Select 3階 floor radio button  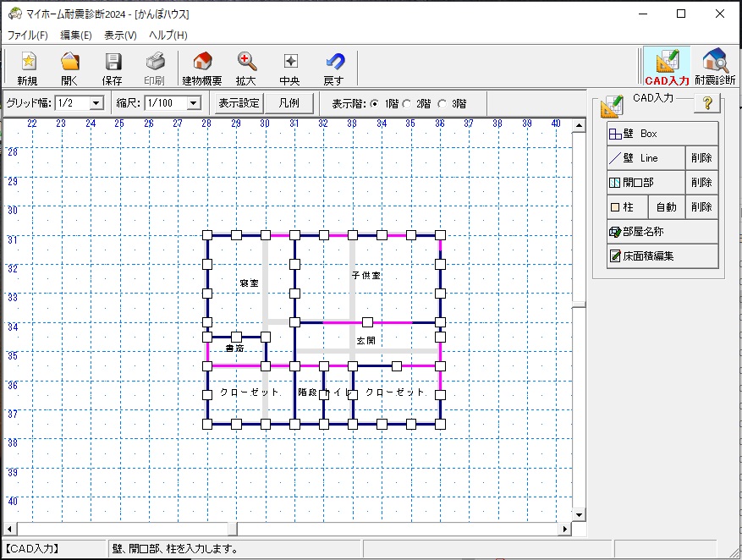[x=442, y=103]
